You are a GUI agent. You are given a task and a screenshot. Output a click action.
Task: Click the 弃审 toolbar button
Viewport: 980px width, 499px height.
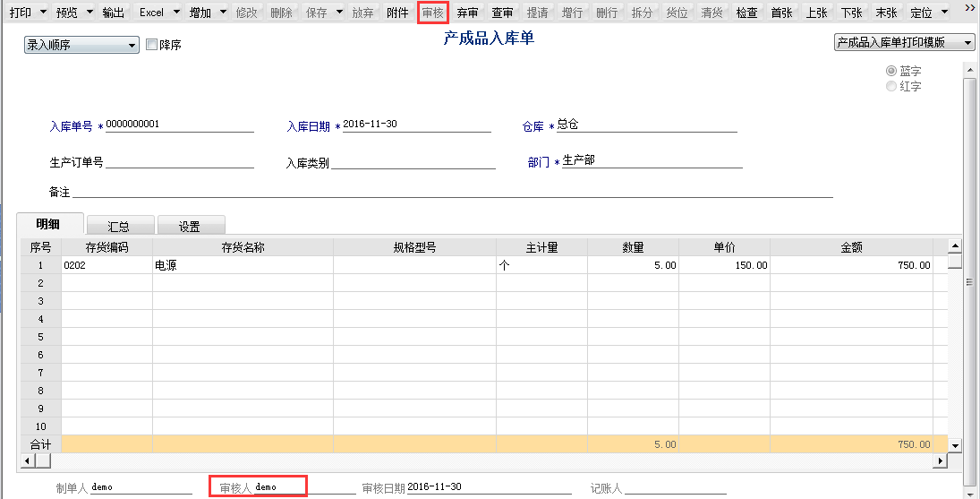(467, 13)
